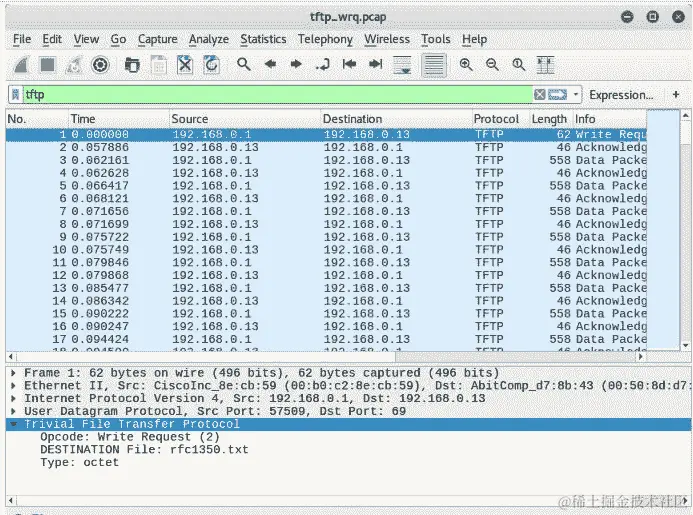The image size is (693, 515).
Task: Sort packets by the Info column
Action: click(x=609, y=119)
